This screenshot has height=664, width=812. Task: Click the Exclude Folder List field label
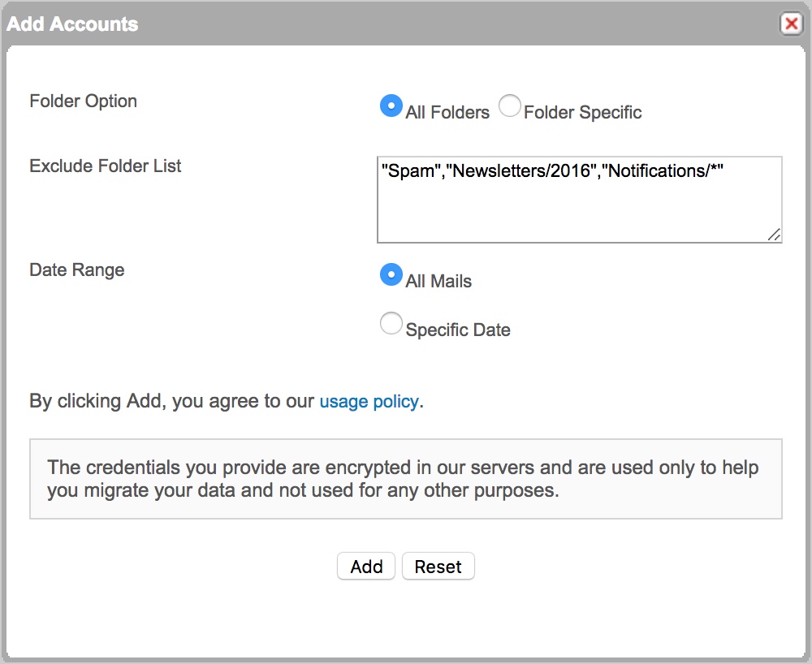point(105,166)
